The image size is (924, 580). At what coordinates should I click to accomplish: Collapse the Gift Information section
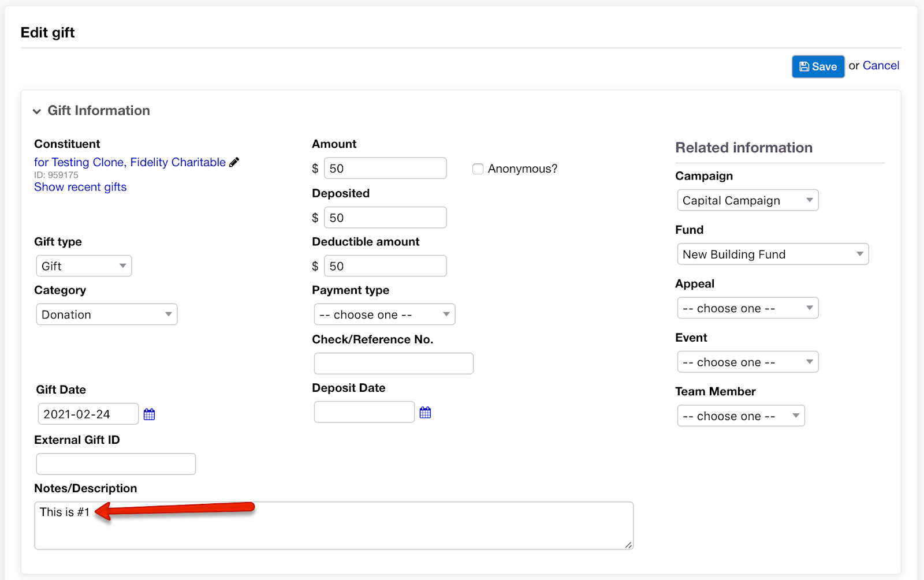(37, 111)
